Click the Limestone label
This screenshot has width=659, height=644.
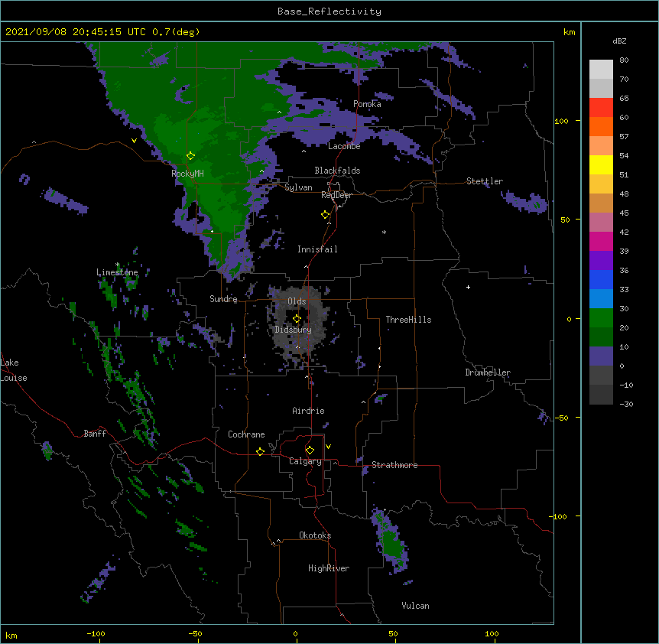117,272
